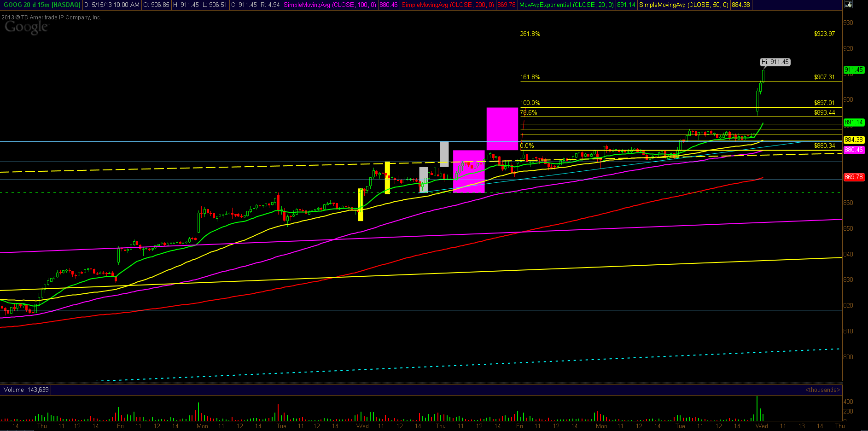Viewport: 868px width, 431px height.
Task: Click the upper large magenta rectangle drawing
Action: 502,128
